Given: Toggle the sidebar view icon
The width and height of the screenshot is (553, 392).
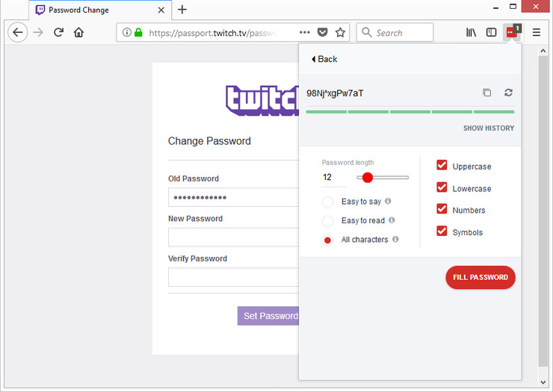Looking at the screenshot, I should [x=491, y=32].
